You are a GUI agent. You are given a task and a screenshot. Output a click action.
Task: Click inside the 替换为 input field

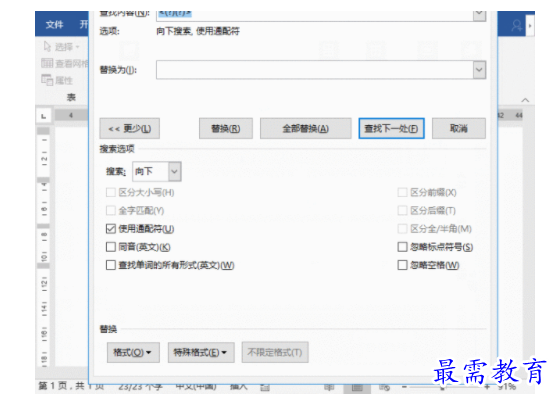click(315, 70)
